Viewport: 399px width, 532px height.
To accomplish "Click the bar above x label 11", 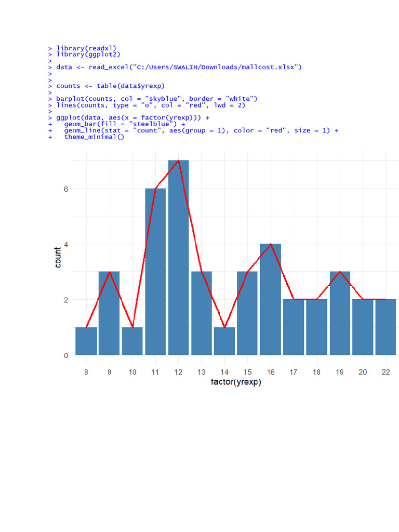I will (155, 271).
